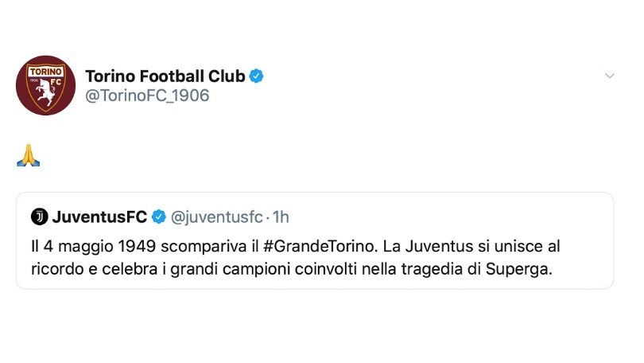The image size is (644, 363).
Task: Click "La Juventus si unisce al" text
Action: point(471,246)
